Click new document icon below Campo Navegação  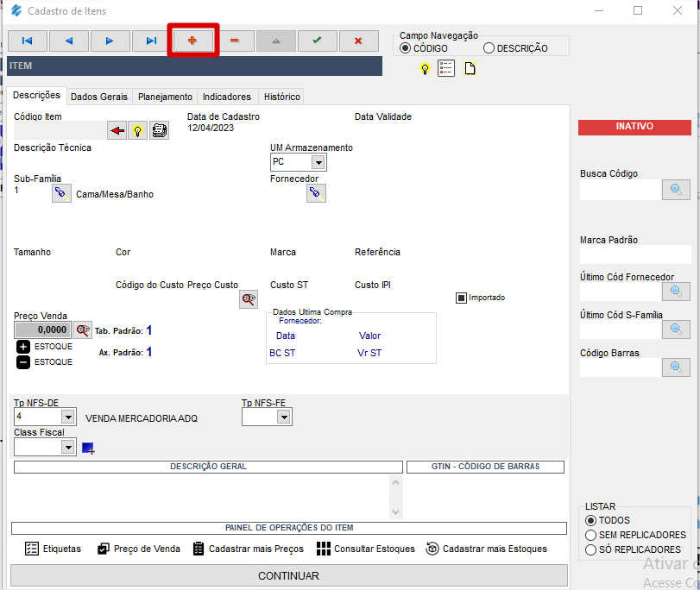470,68
